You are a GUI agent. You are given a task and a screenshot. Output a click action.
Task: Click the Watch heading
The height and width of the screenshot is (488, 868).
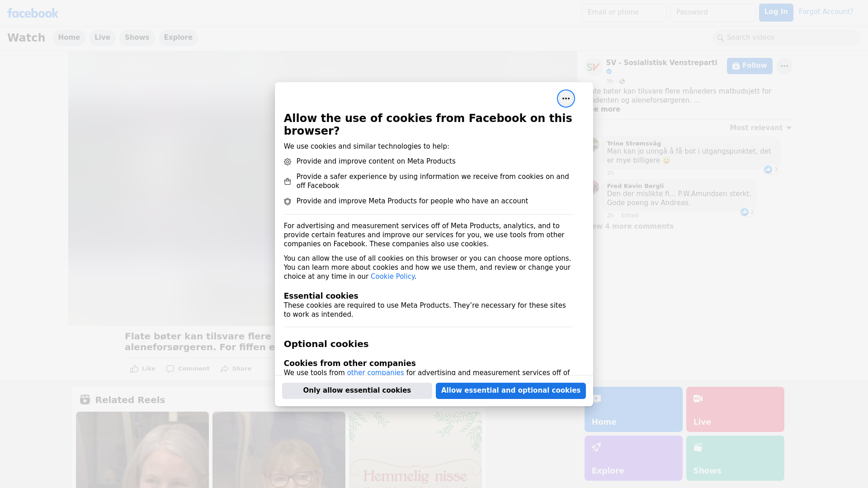[x=26, y=38]
